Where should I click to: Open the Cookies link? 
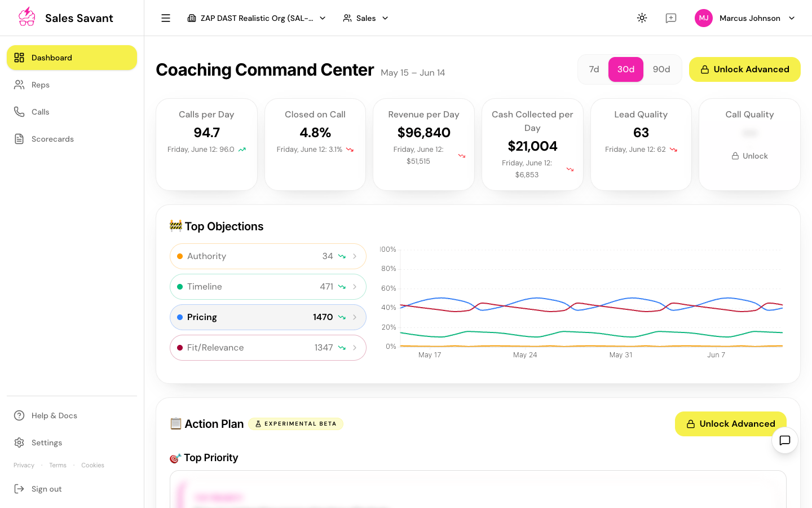92,465
